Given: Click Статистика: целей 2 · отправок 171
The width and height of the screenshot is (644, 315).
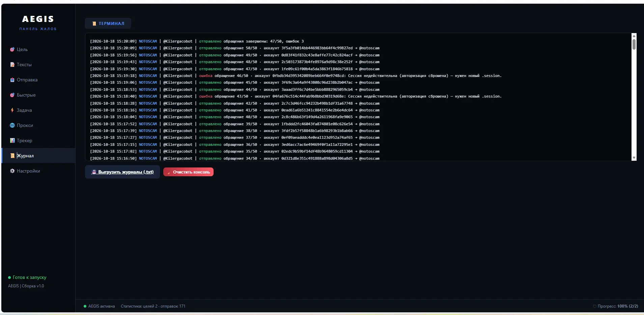Looking at the screenshot, I should coord(153,306).
